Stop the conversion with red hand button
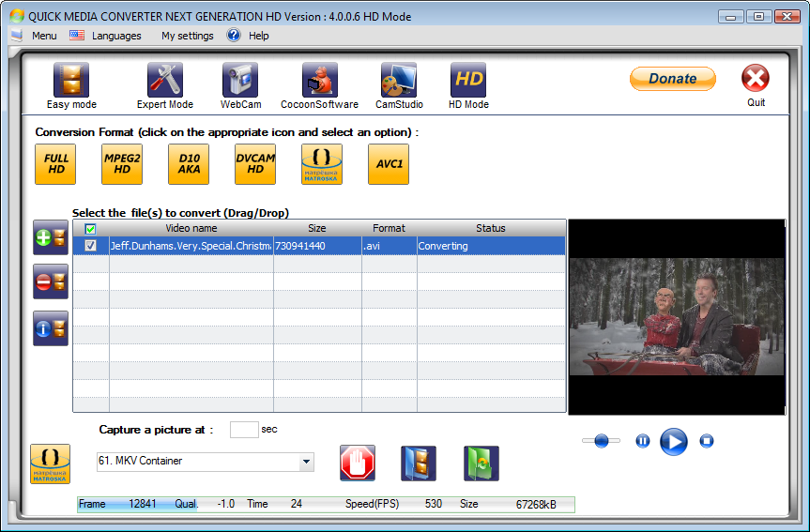The image size is (810, 532). (x=358, y=464)
